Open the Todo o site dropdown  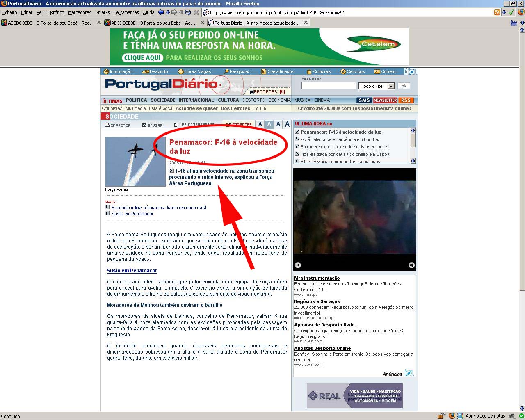(377, 86)
